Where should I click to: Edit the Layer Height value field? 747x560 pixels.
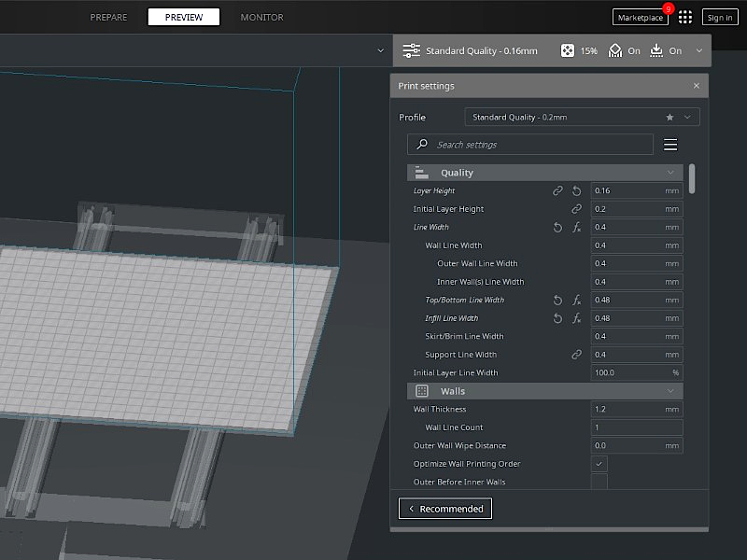click(x=637, y=190)
